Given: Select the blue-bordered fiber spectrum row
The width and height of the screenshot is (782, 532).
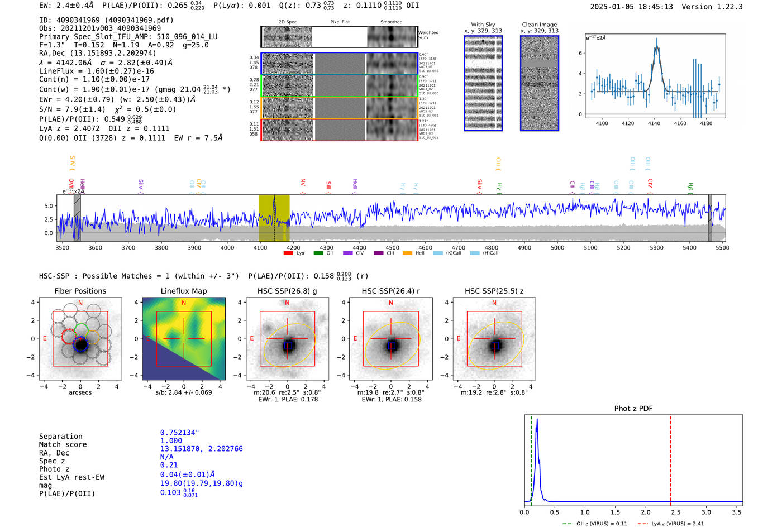Looking at the screenshot, I should click(339, 64).
